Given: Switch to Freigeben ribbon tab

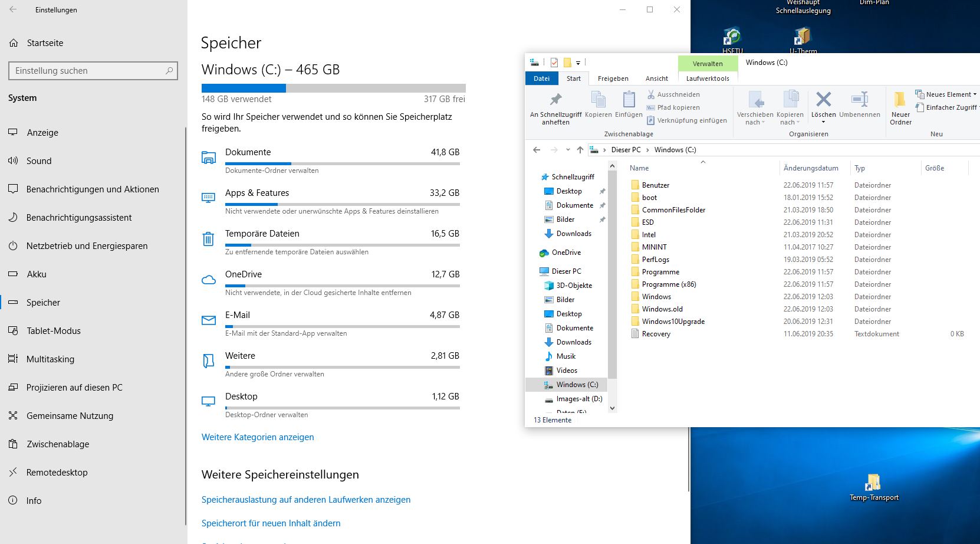Looking at the screenshot, I should [613, 78].
